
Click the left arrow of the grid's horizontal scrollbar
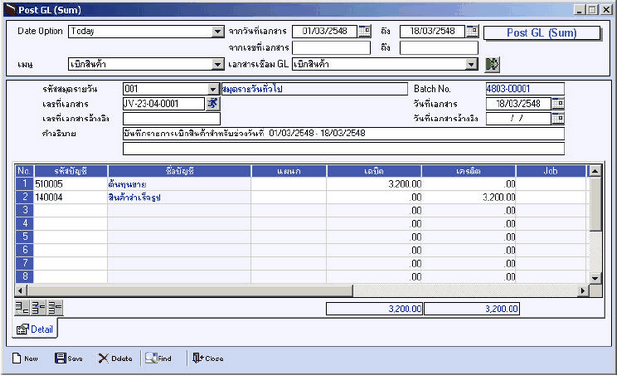21,290
